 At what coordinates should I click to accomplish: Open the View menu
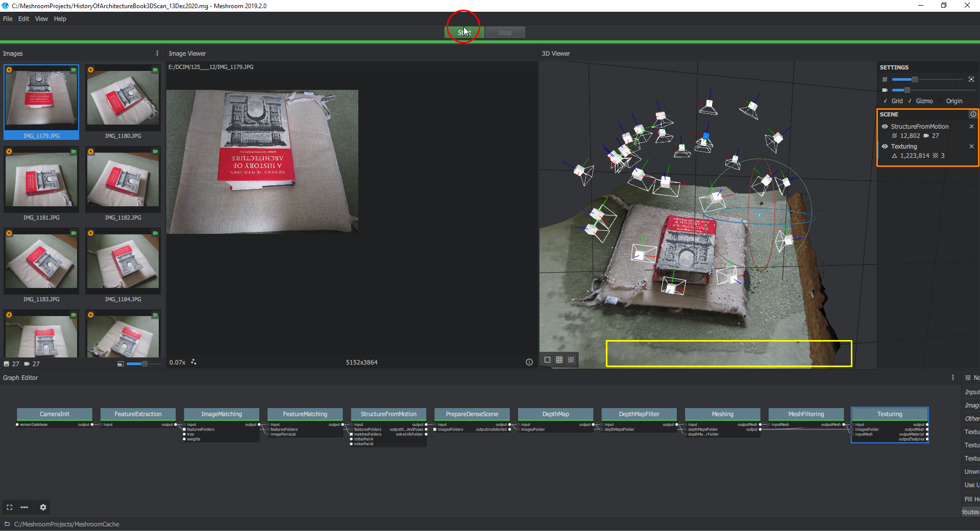[41, 19]
